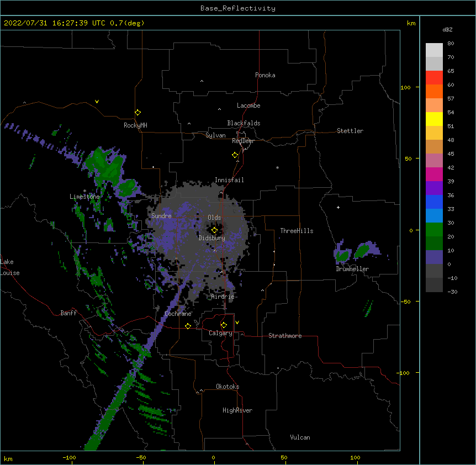Click the Olds city label
This screenshot has height=465, width=476.
214,218
